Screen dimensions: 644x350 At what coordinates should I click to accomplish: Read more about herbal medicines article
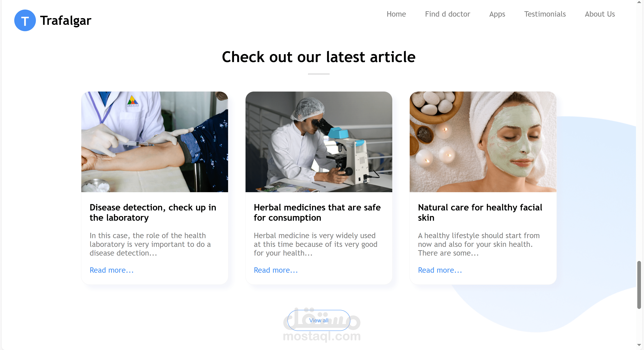point(276,270)
